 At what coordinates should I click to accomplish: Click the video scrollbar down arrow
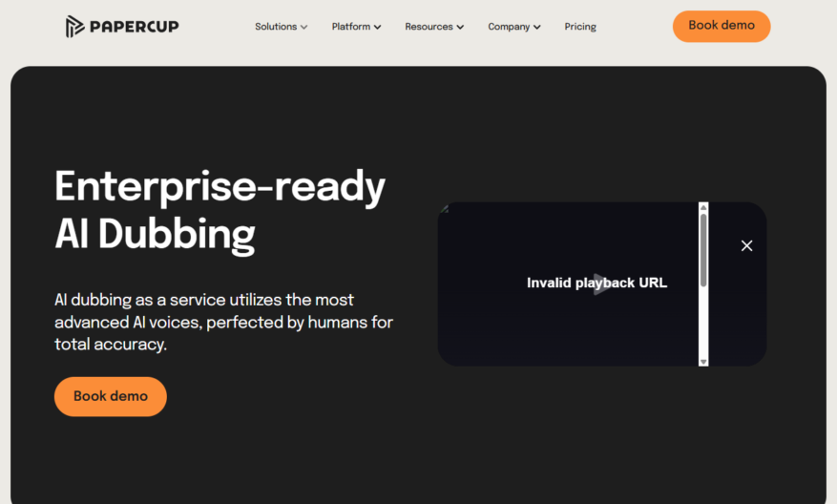[x=703, y=362]
